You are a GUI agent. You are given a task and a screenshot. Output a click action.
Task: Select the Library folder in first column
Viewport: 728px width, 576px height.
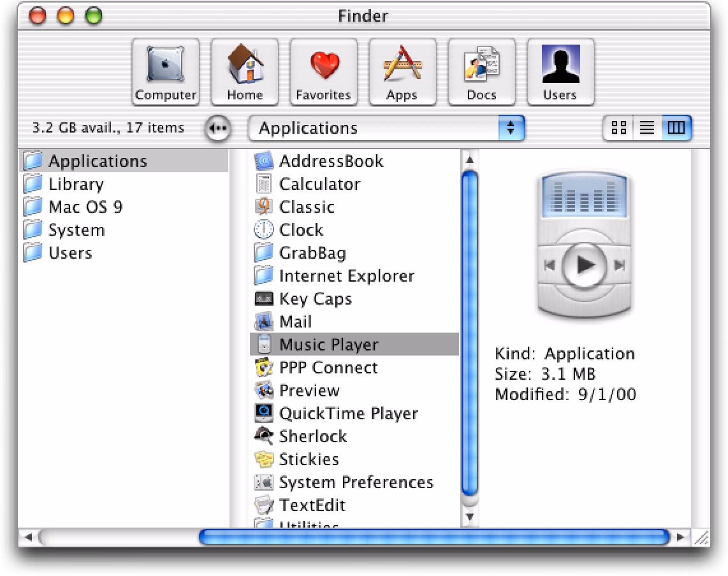(x=75, y=184)
